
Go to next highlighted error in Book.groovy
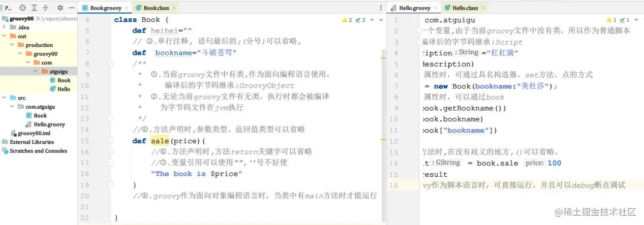(x=381, y=20)
